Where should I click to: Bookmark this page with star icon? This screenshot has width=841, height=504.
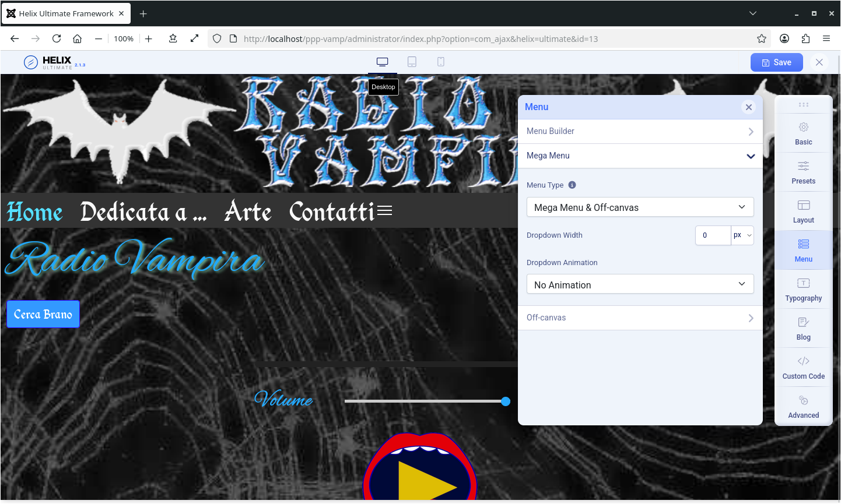tap(762, 38)
